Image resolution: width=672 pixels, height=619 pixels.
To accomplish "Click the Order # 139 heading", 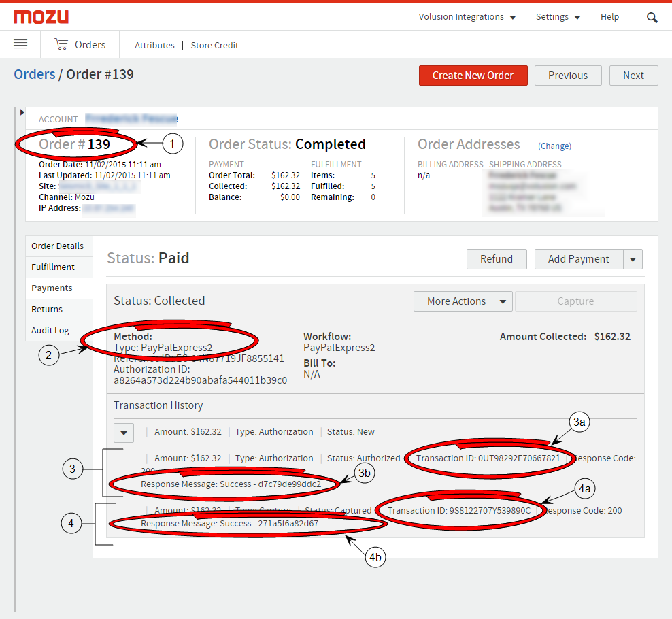I will [x=74, y=144].
